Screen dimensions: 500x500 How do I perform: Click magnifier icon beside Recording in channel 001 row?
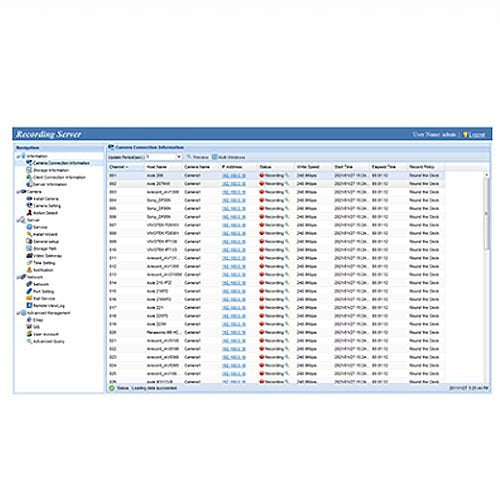pos(287,175)
